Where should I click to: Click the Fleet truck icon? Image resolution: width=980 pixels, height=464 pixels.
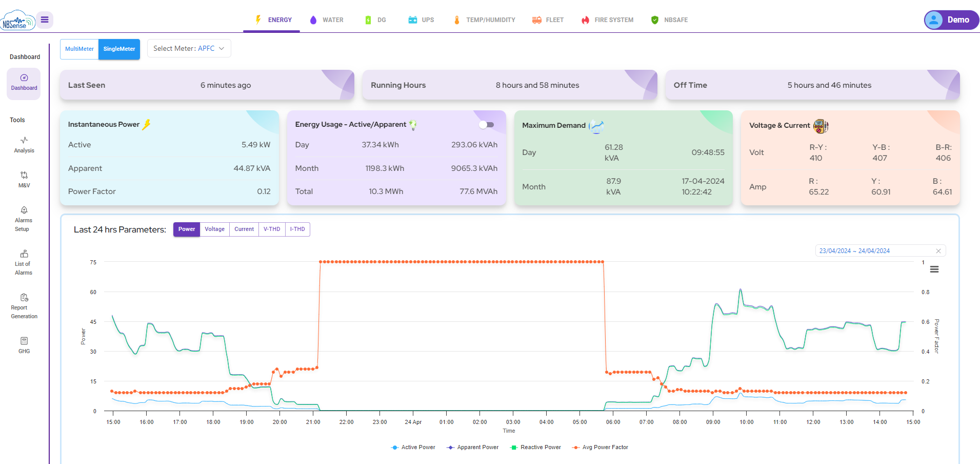537,20
